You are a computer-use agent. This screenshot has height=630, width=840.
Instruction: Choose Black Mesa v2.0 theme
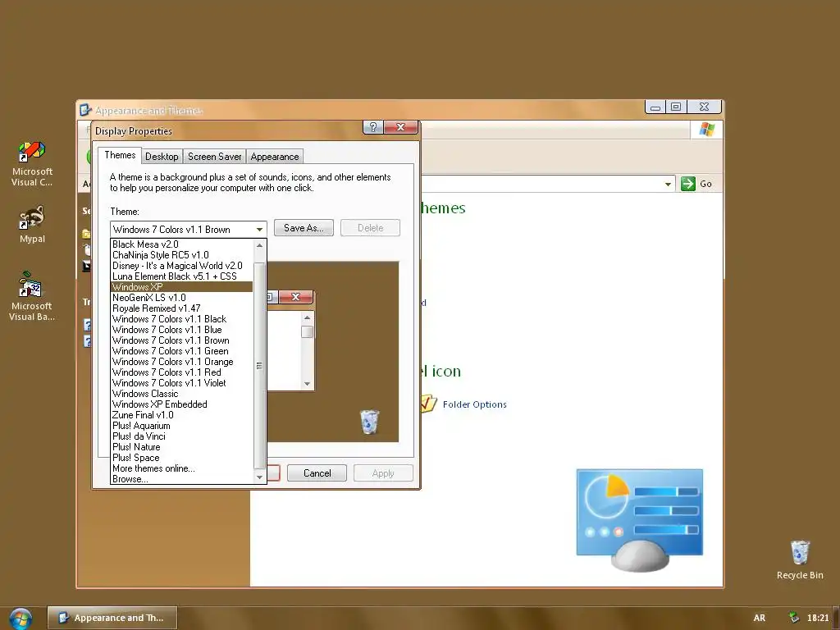click(x=181, y=244)
